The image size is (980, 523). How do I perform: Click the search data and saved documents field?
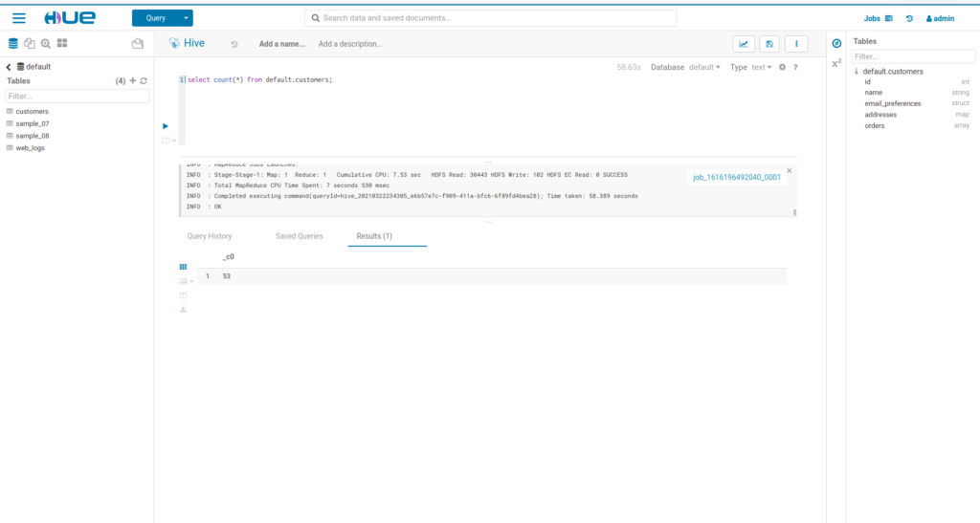(x=490, y=18)
